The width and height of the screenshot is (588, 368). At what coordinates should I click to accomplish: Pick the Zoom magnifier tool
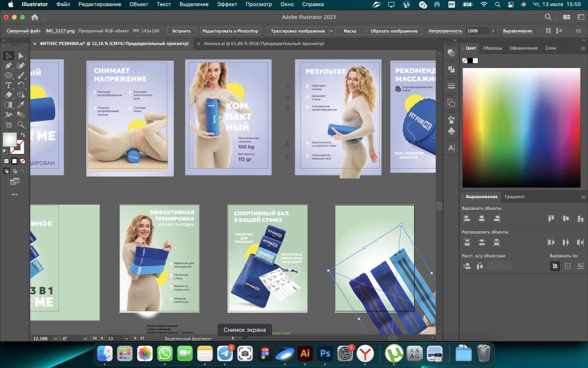coord(21,125)
